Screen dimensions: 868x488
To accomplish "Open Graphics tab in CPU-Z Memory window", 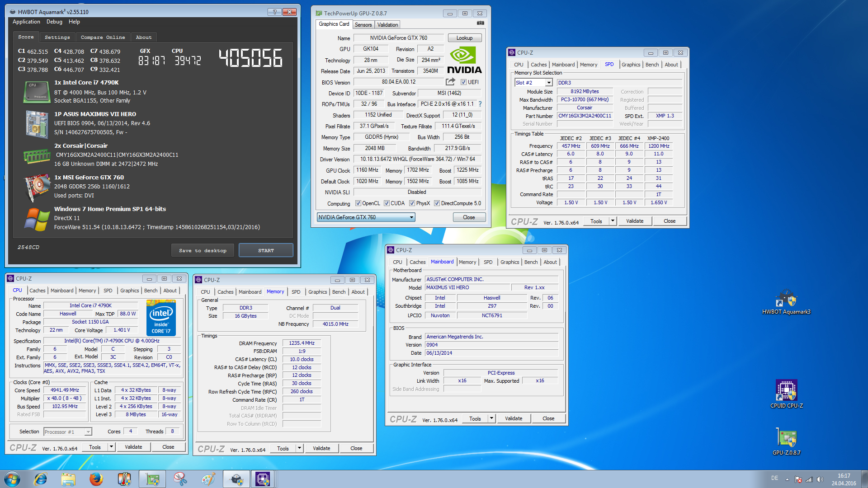I will pyautogui.click(x=317, y=292).
